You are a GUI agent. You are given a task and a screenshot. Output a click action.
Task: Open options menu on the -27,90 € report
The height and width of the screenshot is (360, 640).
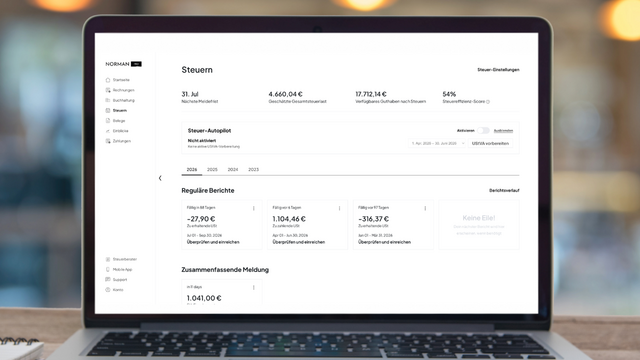(253, 208)
